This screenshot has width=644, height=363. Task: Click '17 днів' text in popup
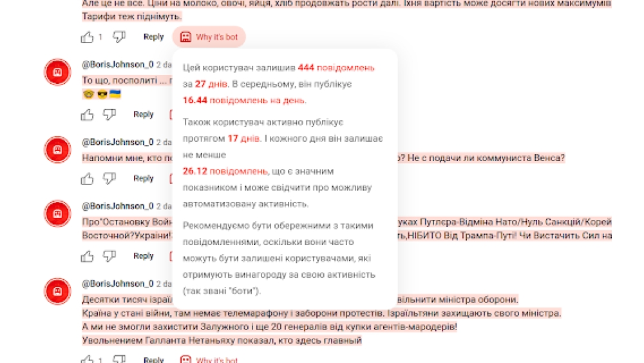(x=243, y=139)
